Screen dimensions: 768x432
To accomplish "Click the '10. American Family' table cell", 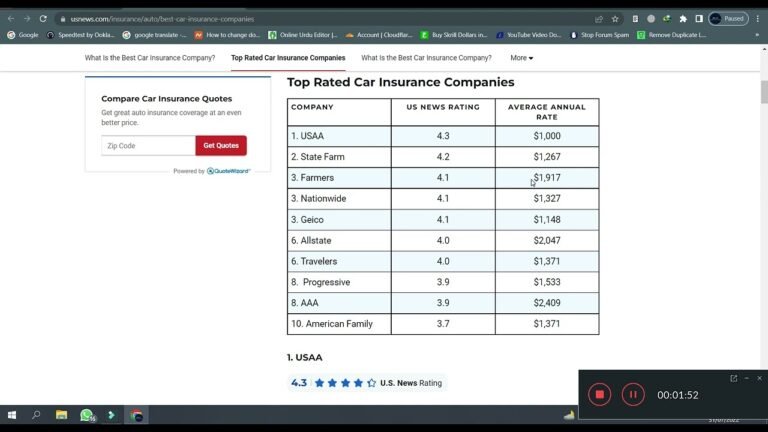I will click(339, 324).
